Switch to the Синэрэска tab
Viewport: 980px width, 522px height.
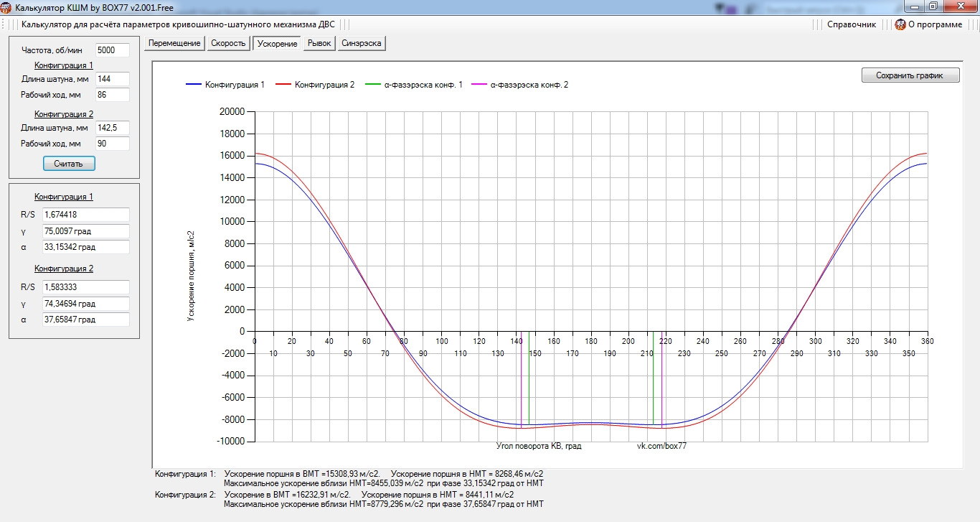[362, 43]
